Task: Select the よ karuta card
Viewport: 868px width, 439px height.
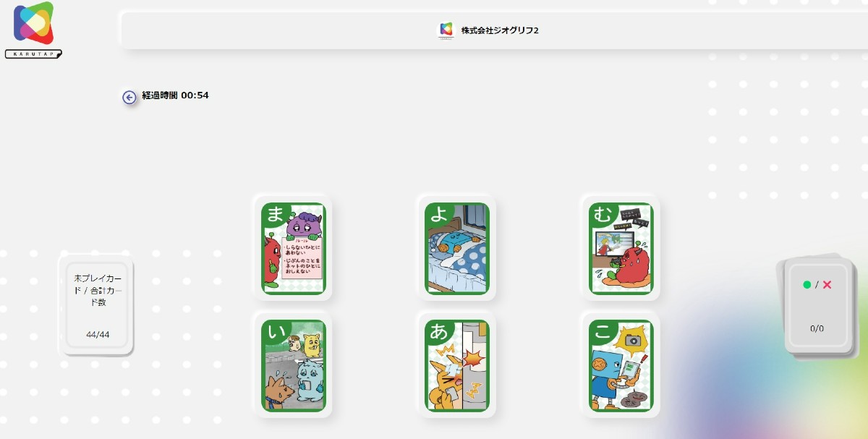Action: pyautogui.click(x=457, y=248)
